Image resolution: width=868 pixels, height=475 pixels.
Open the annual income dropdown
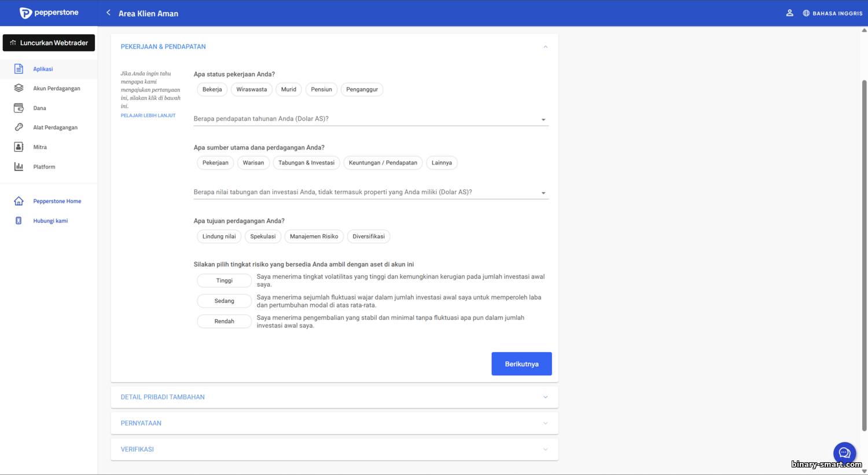click(370, 119)
